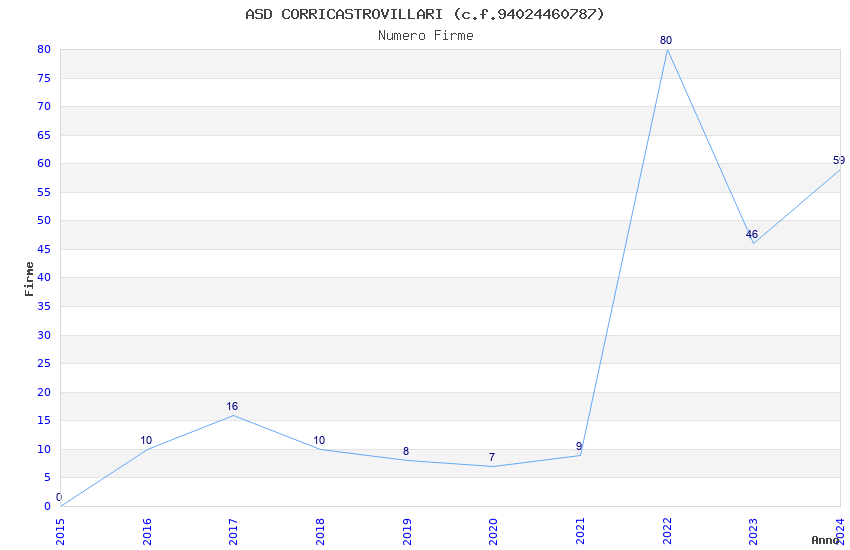
Task: Select the 2017 x-axis year label
Action: (233, 532)
